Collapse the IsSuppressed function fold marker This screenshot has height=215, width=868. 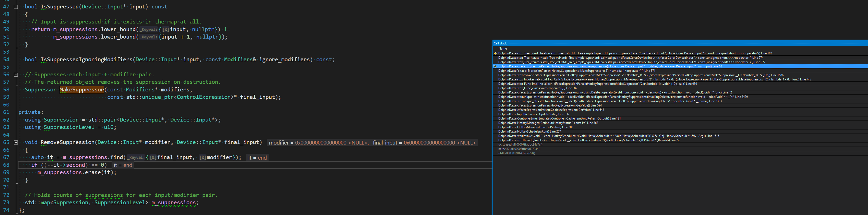coord(16,7)
